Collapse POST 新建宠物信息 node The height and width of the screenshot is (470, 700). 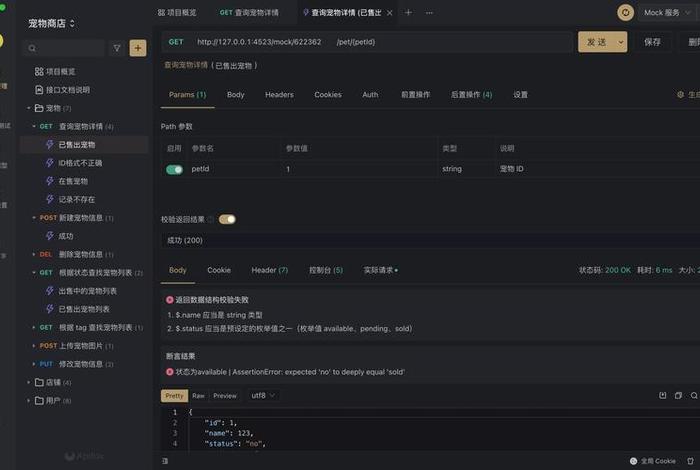tap(34, 218)
